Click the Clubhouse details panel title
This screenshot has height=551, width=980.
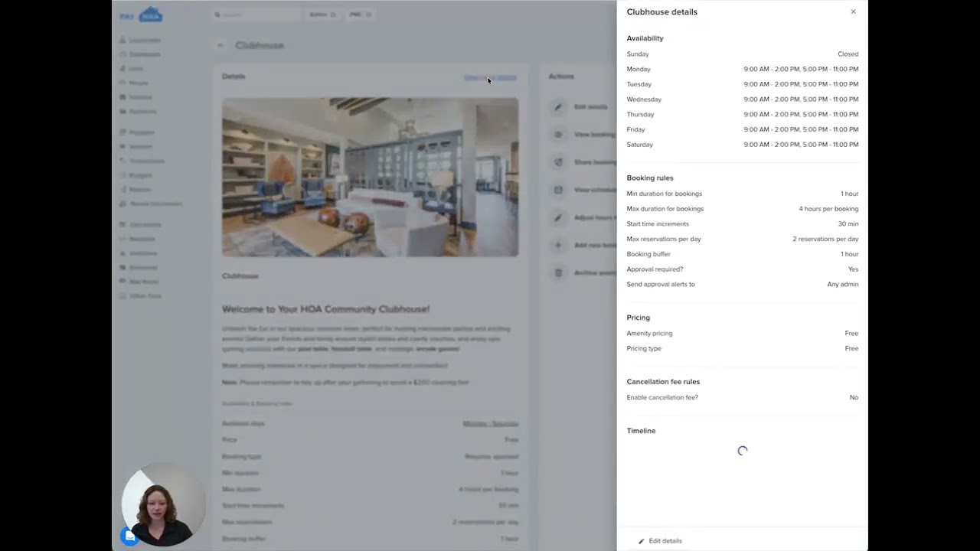[x=661, y=12]
